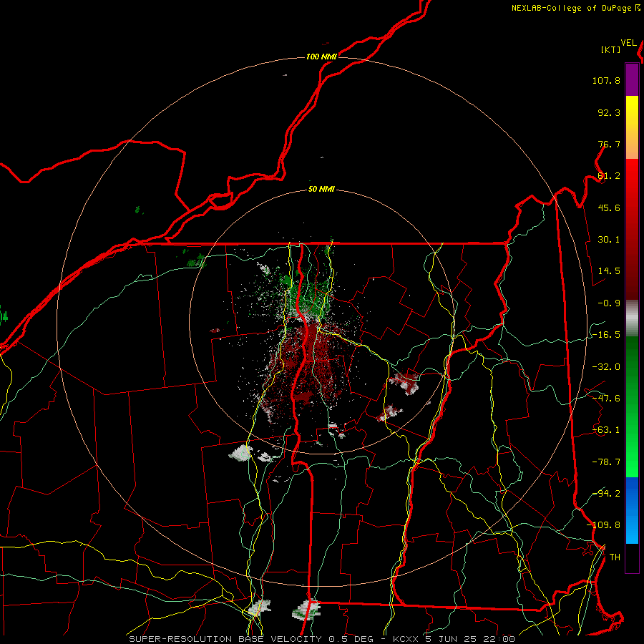Click the -16.5 velocity scale value

[606, 335]
